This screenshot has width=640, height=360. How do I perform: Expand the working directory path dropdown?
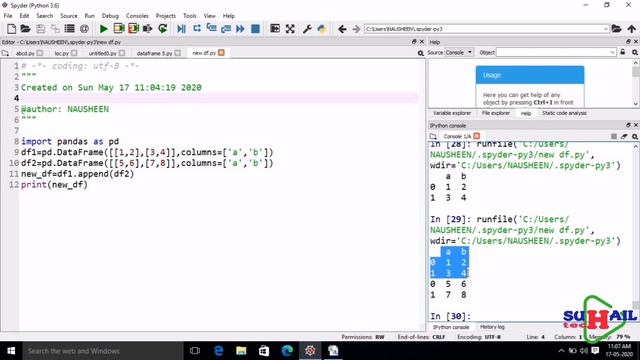[605, 29]
